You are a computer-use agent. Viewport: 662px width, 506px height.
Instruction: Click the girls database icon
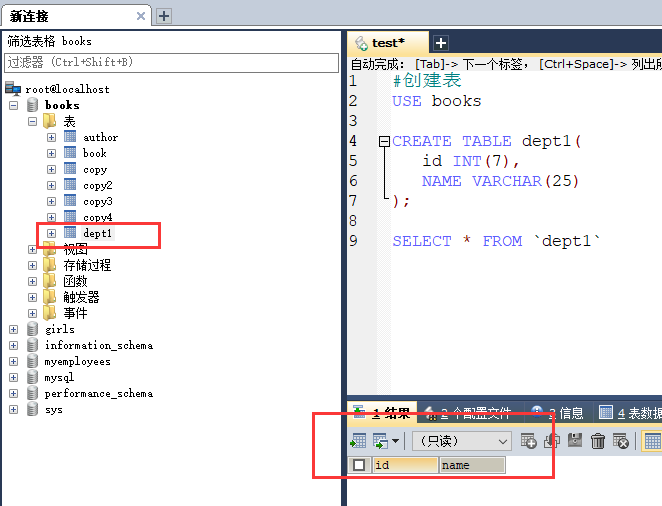pos(33,329)
